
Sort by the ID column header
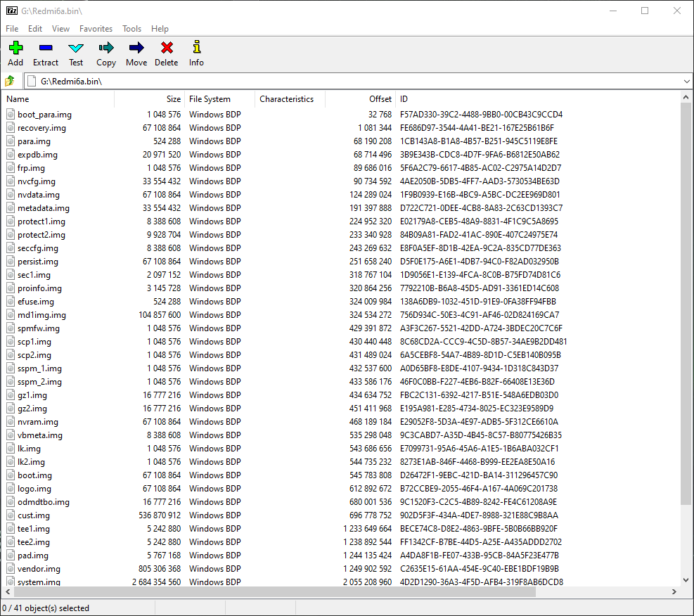tap(538, 99)
